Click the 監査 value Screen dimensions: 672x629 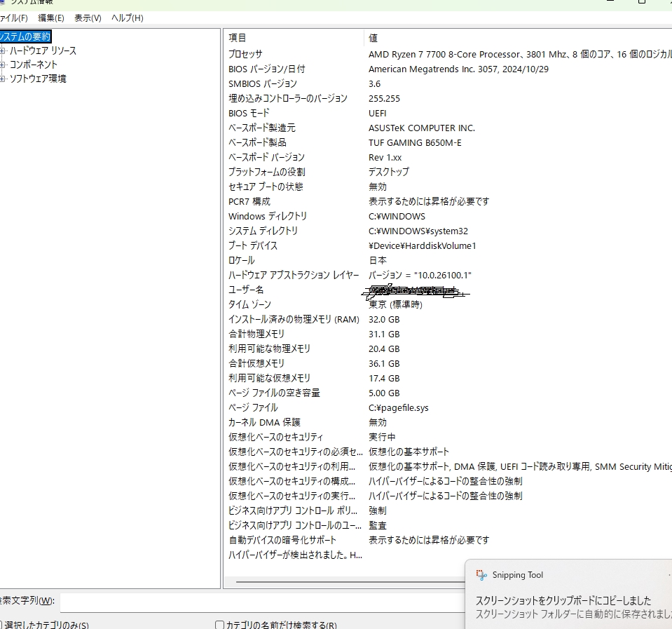(378, 525)
